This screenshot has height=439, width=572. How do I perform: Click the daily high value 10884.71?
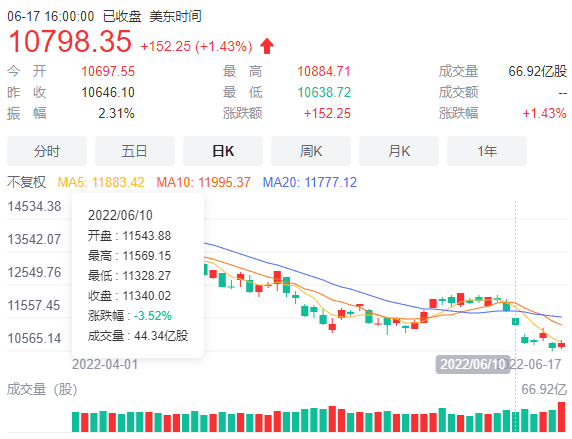coord(324,71)
